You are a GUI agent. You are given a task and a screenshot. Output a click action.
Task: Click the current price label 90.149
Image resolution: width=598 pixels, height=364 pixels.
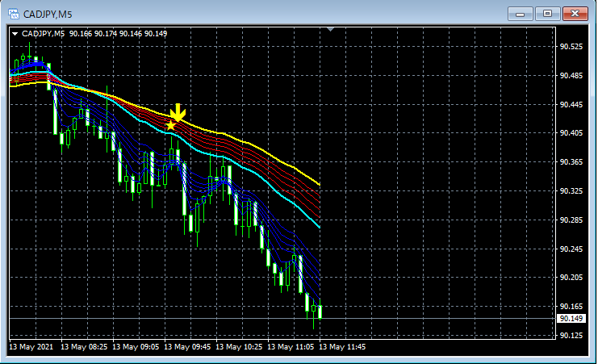571,318
